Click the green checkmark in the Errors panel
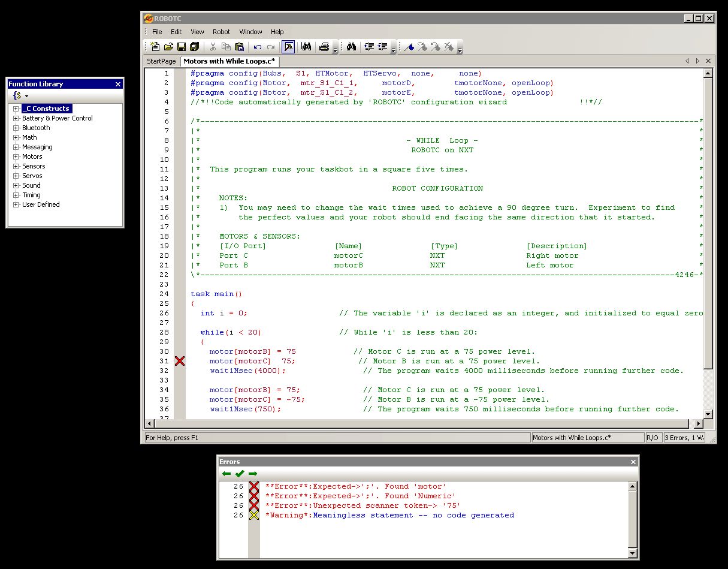The height and width of the screenshot is (569, 728). coord(240,473)
